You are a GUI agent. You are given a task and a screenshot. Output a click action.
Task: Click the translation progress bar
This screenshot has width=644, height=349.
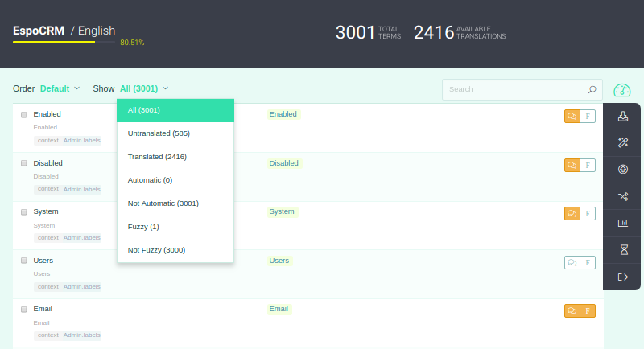pos(64,43)
